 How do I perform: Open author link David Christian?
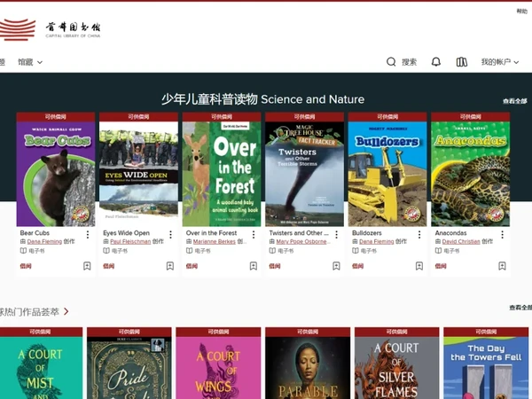(461, 241)
